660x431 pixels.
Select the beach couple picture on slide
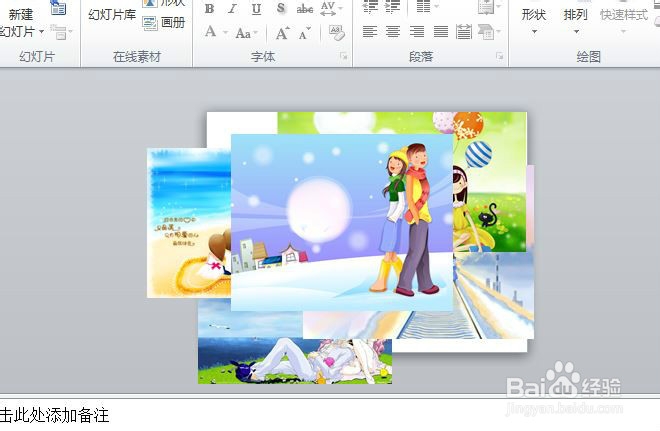coord(189,223)
